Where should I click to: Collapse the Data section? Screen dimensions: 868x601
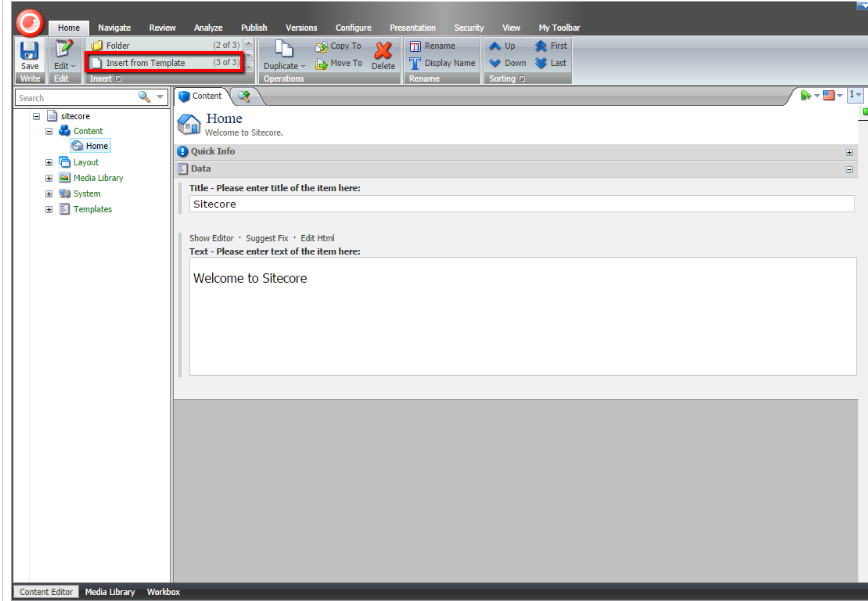[x=849, y=169]
